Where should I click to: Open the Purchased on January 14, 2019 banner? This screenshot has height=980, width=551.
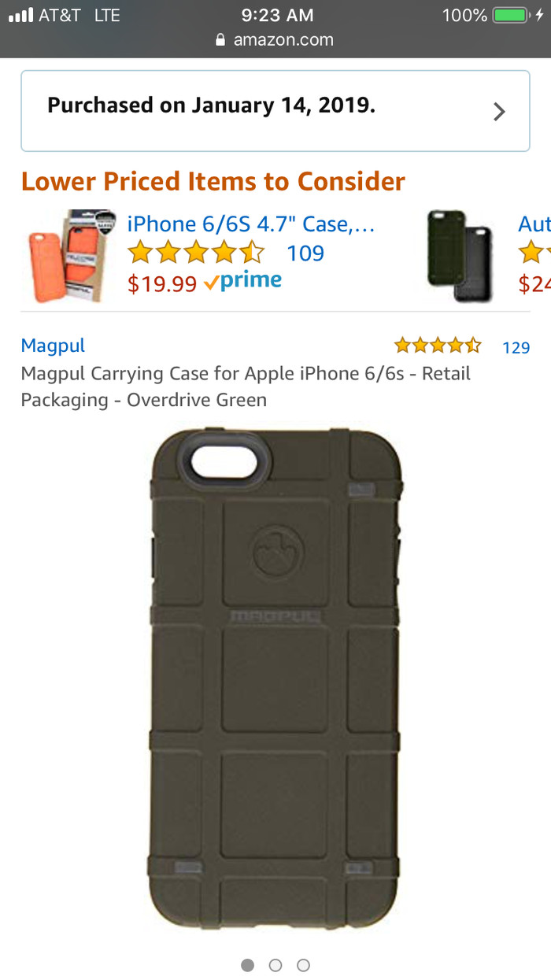click(275, 111)
